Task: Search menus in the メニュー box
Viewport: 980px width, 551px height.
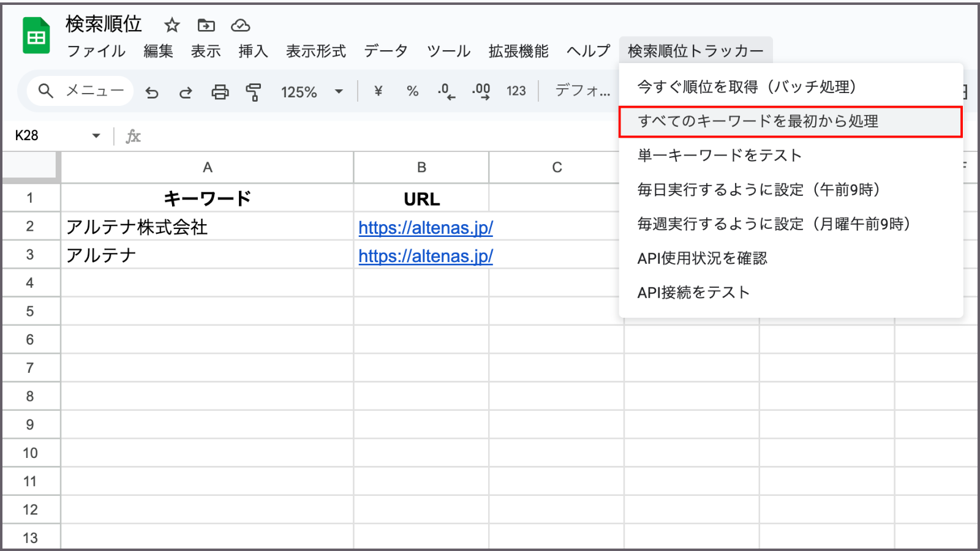Action: pyautogui.click(x=80, y=91)
